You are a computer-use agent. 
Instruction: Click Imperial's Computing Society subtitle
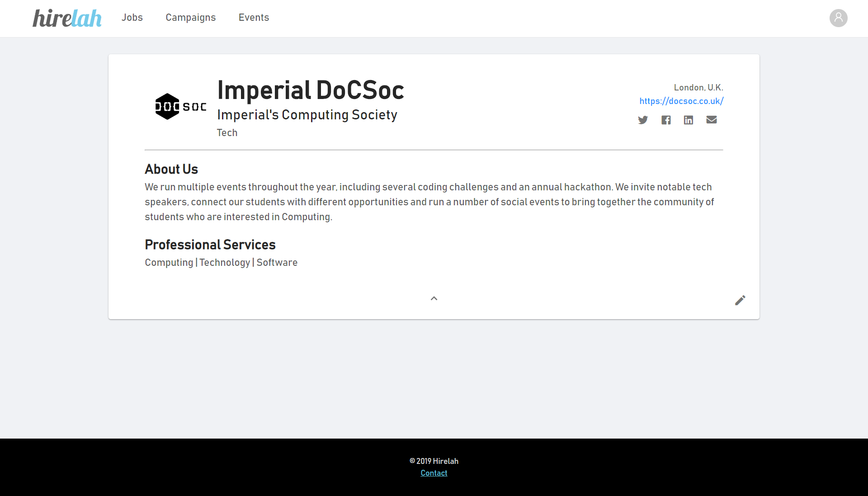pyautogui.click(x=307, y=115)
